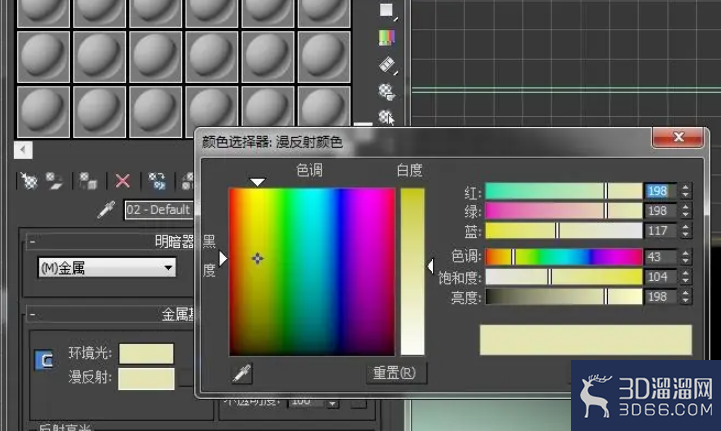The height and width of the screenshot is (431, 721).
Task: Click the 红 red channel slider
Action: coord(564,191)
